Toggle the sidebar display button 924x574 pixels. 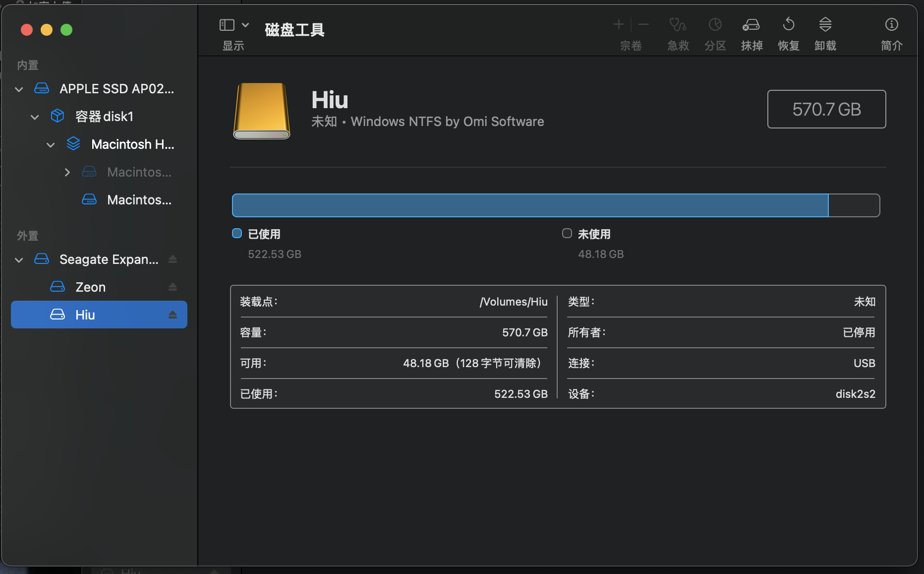click(227, 25)
